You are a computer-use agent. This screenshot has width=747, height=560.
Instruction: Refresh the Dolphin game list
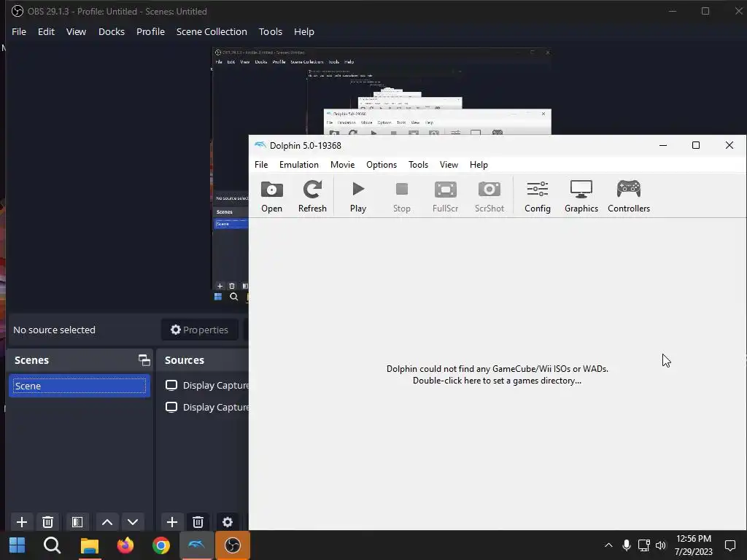(x=312, y=196)
